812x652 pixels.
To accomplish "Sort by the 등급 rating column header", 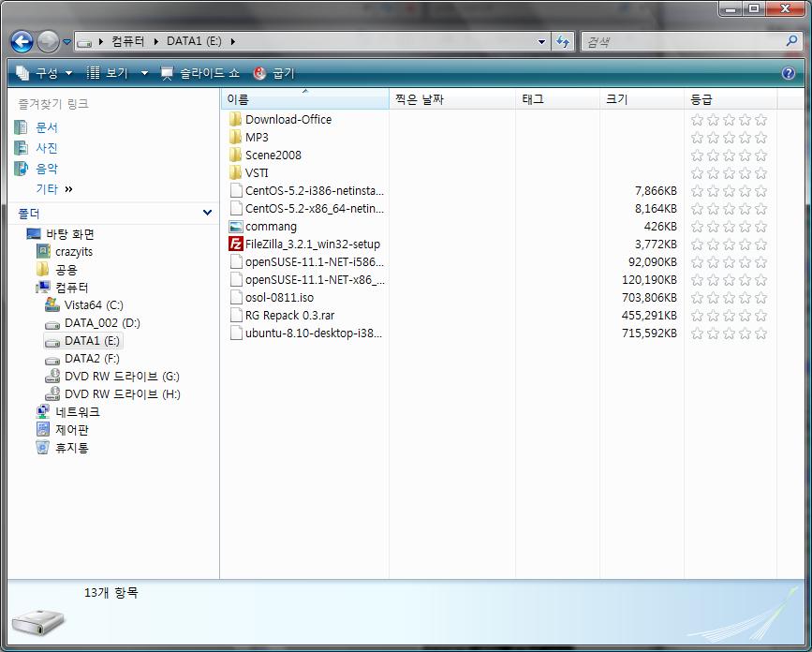I will (x=731, y=99).
